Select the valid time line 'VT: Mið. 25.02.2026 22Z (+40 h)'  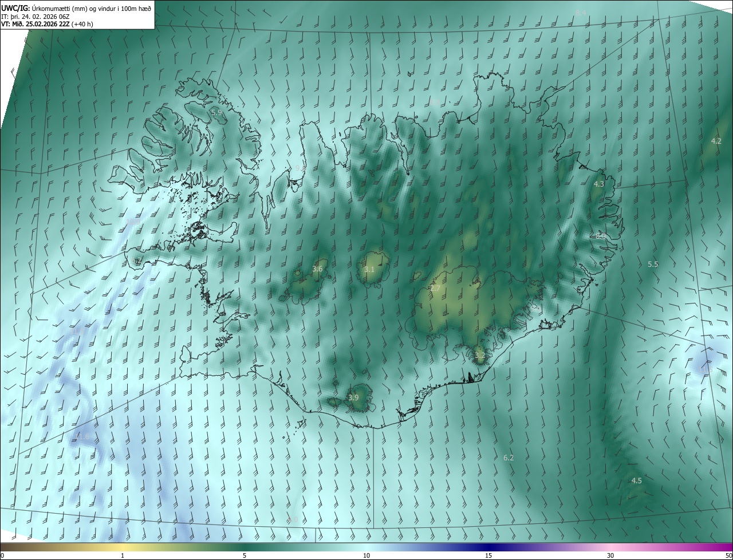coord(48,24)
